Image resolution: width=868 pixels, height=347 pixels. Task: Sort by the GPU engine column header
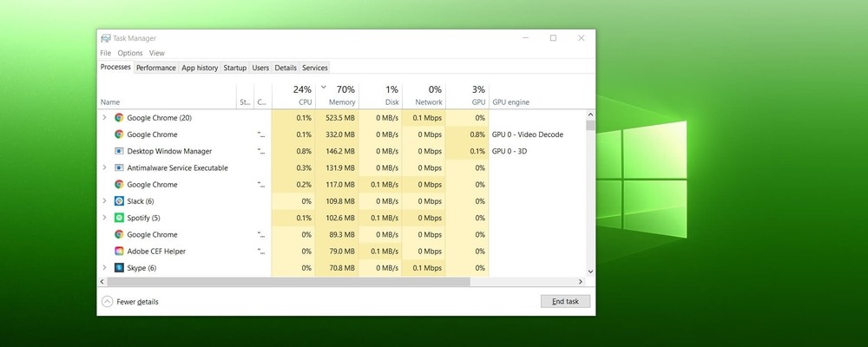tap(537, 95)
